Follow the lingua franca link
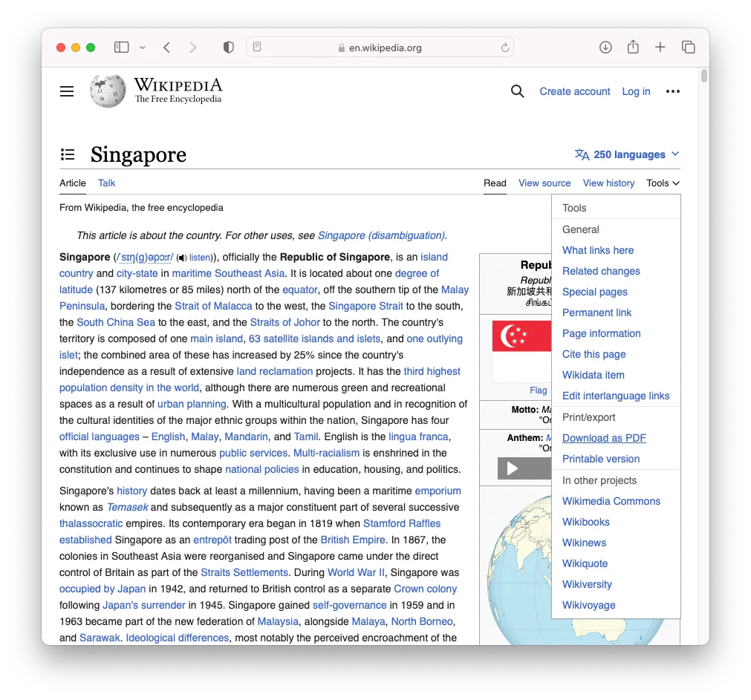 [418, 436]
